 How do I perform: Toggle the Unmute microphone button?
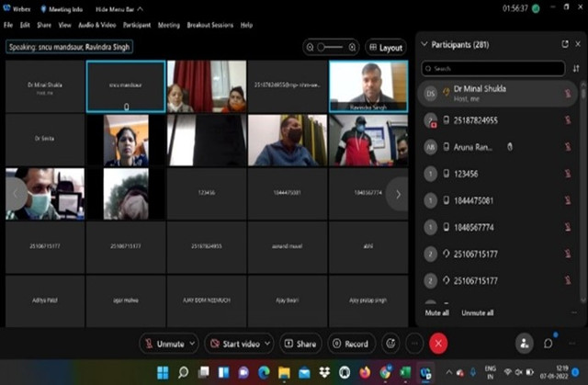pyautogui.click(x=165, y=343)
